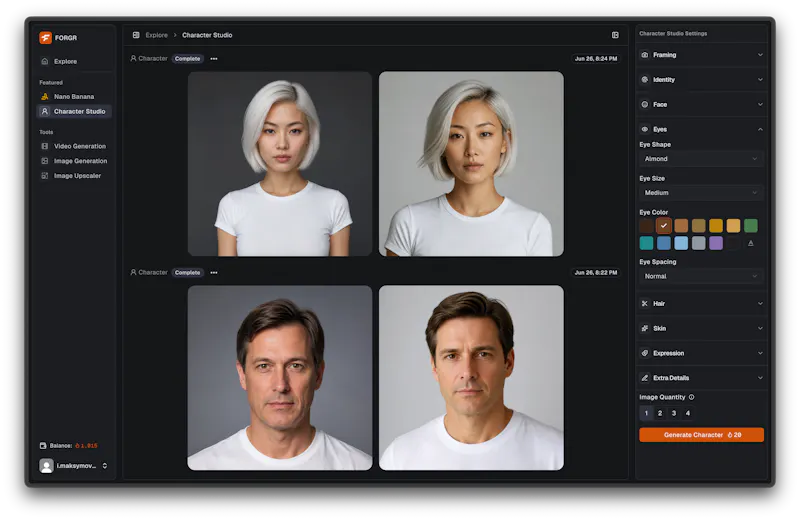Click the FORGR logo icon
800x520 pixels.
point(45,38)
